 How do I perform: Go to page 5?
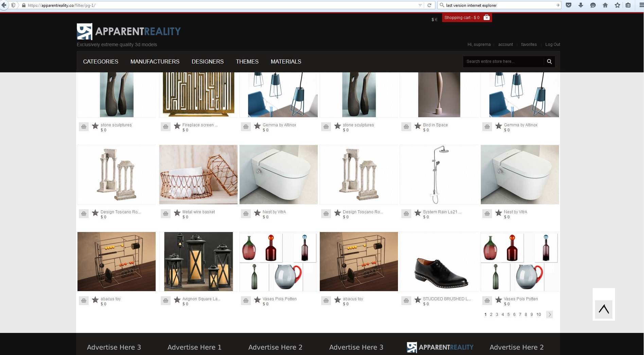coord(508,315)
